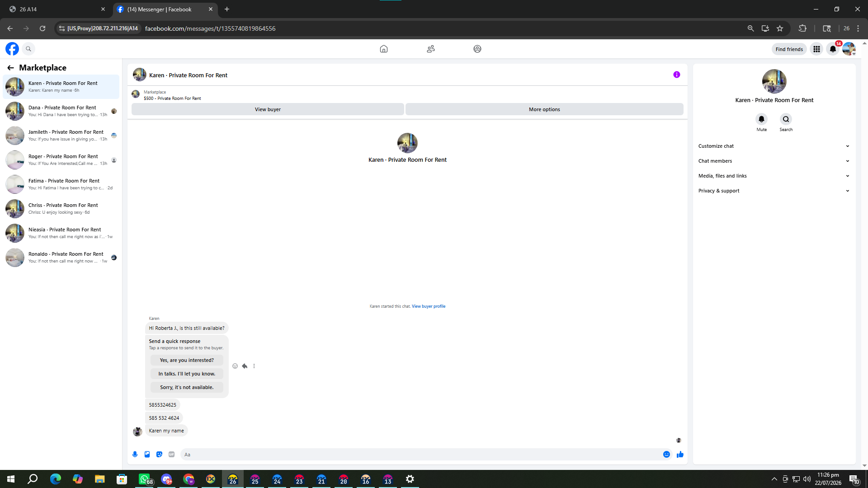Open the View buyer profile link
Viewport: 868px width, 488px height.
429,306
